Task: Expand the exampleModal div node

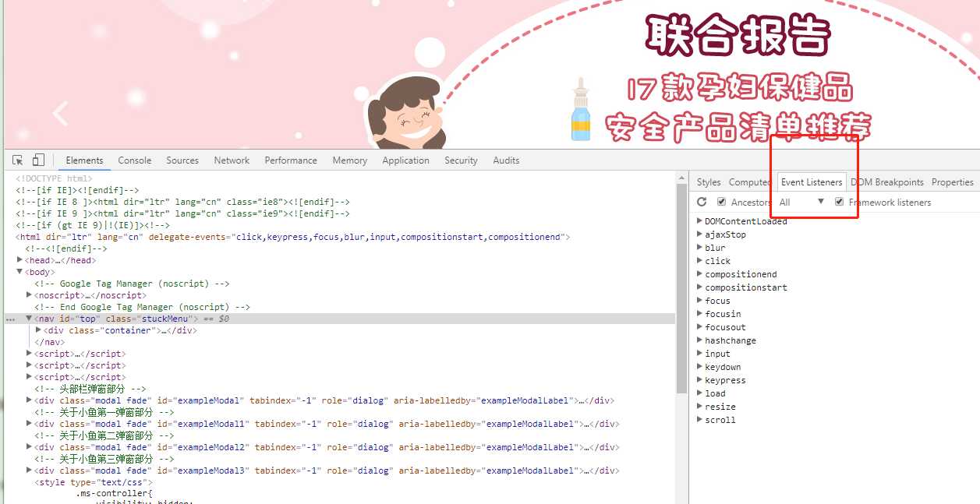Action: click(29, 400)
